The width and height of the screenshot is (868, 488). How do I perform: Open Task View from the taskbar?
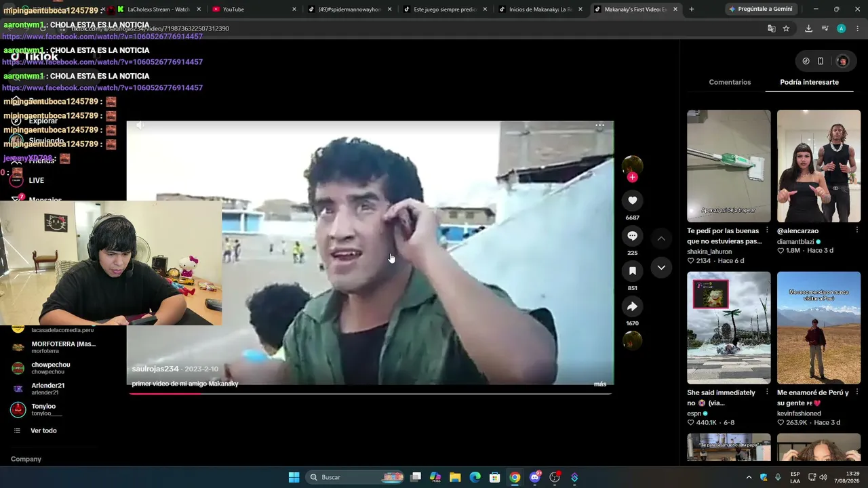tap(416, 477)
